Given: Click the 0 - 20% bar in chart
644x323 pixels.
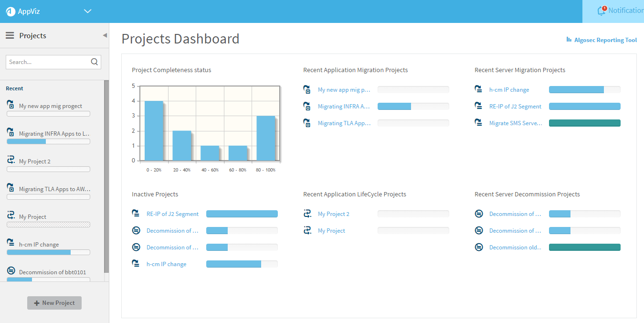Looking at the screenshot, I should [x=154, y=130].
